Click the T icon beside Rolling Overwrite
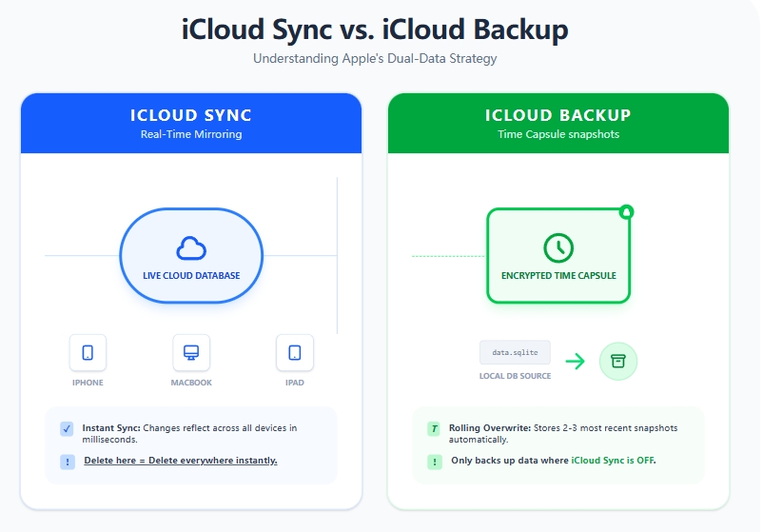Viewport: 763px width, 532px height. point(434,429)
